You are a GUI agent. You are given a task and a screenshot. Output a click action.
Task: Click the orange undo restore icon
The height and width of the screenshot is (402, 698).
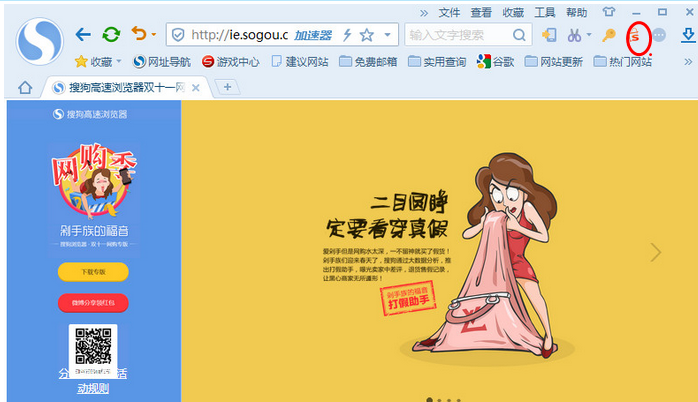point(139,33)
